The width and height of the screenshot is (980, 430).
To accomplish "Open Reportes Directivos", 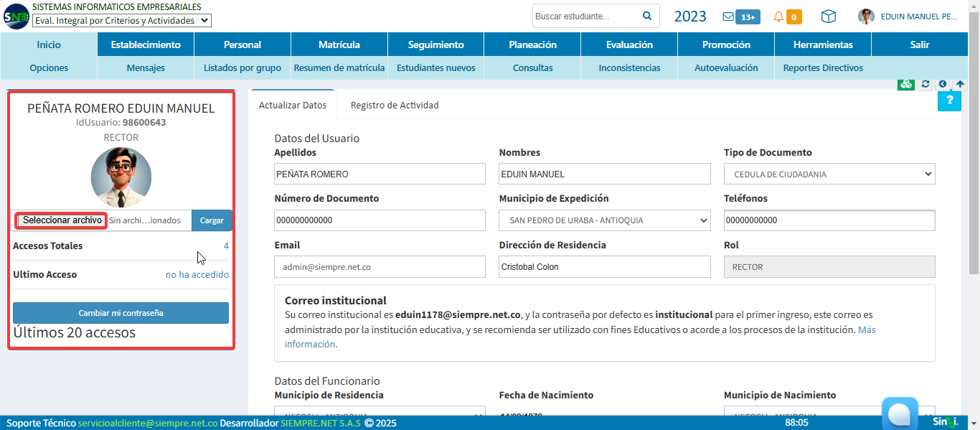I will tap(823, 68).
